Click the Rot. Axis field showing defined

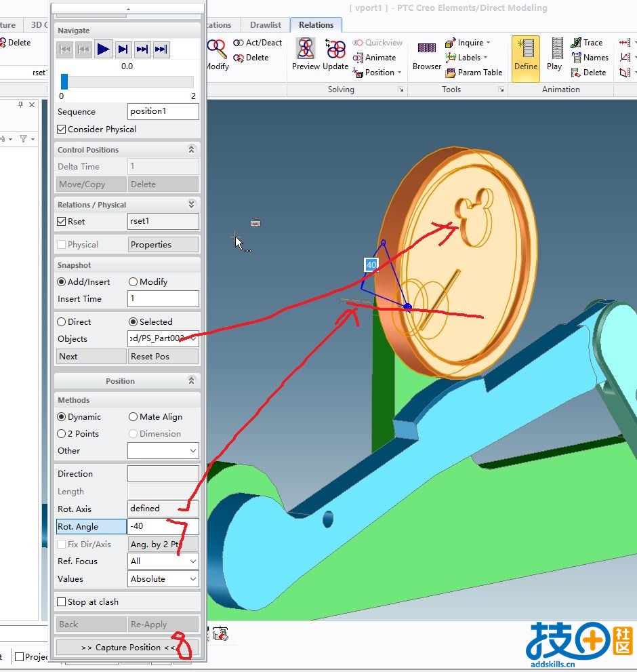click(163, 509)
